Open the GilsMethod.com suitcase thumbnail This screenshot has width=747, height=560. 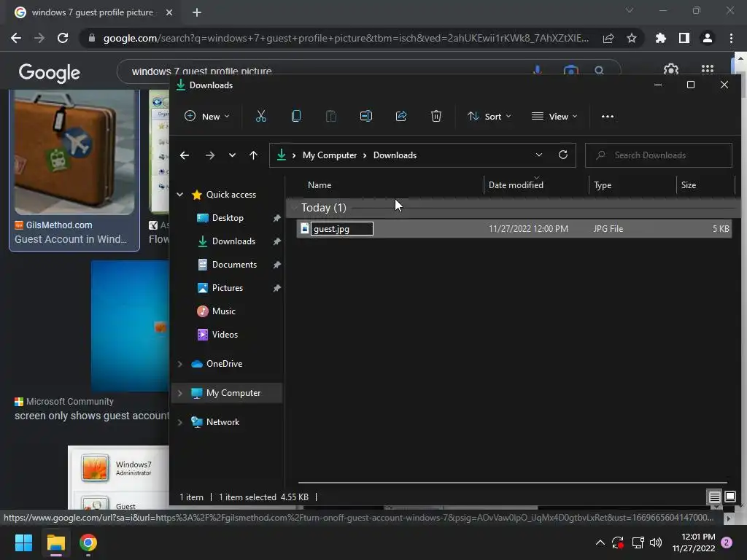click(74, 152)
